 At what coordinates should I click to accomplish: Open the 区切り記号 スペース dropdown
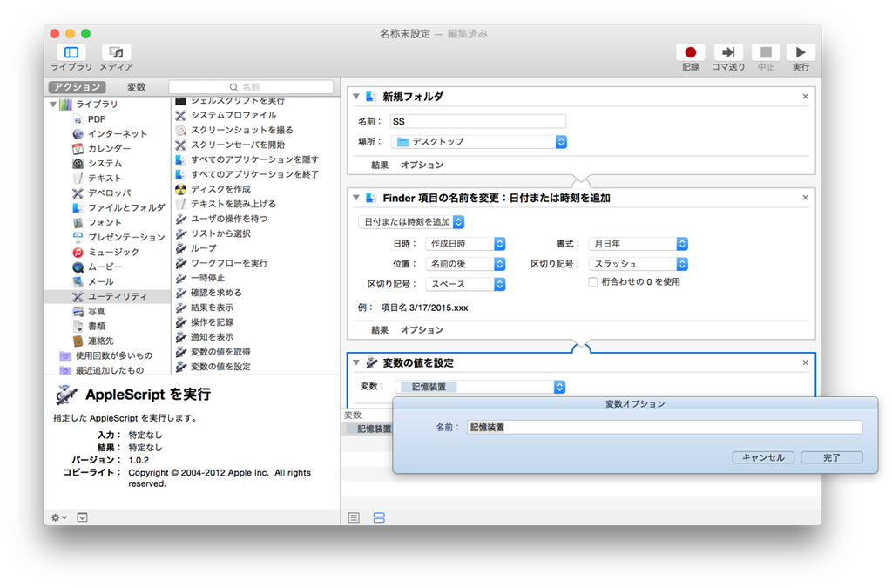point(465,284)
